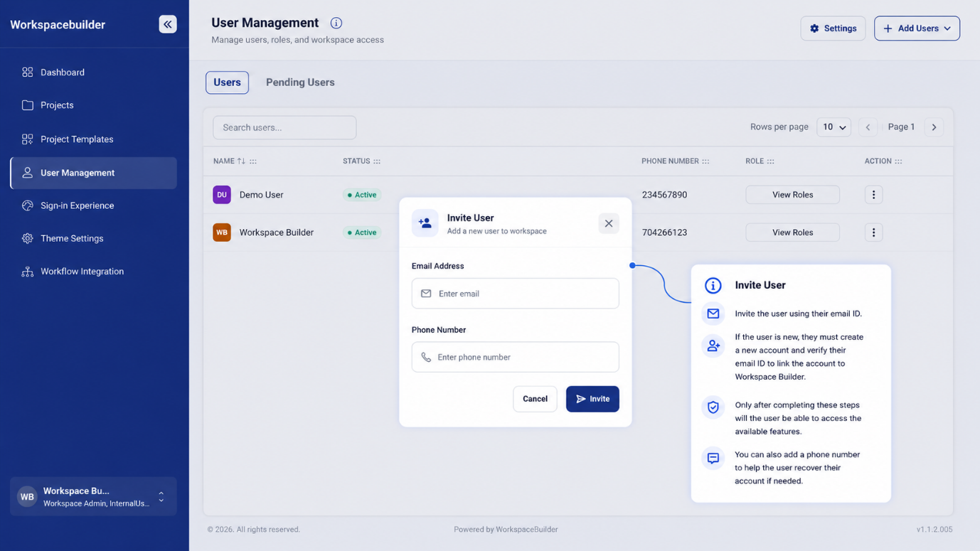
Task: Click the Projects folder icon in the sidebar
Action: tap(28, 105)
